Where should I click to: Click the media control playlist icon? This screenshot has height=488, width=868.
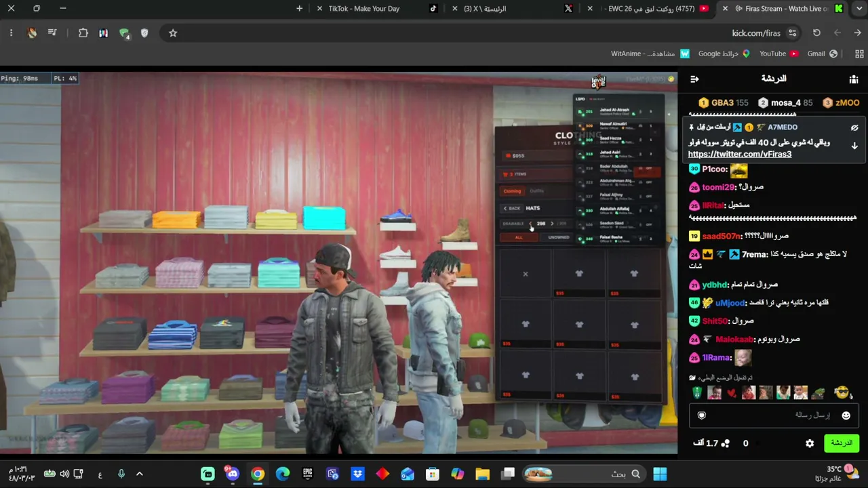[x=52, y=33]
